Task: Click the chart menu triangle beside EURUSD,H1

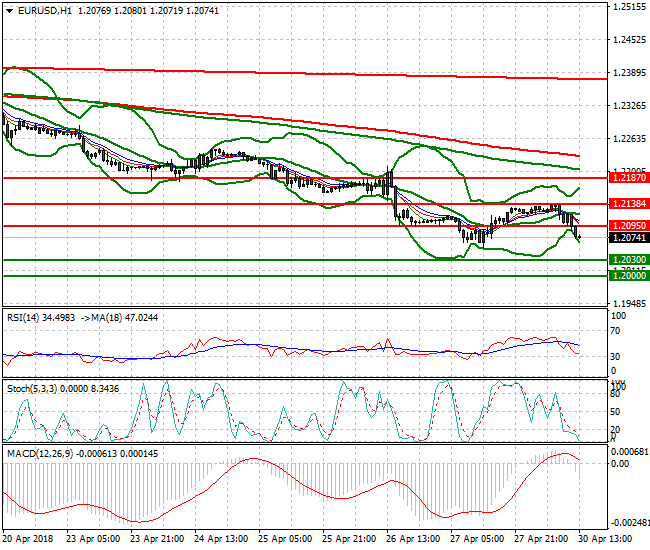Action: (9, 11)
